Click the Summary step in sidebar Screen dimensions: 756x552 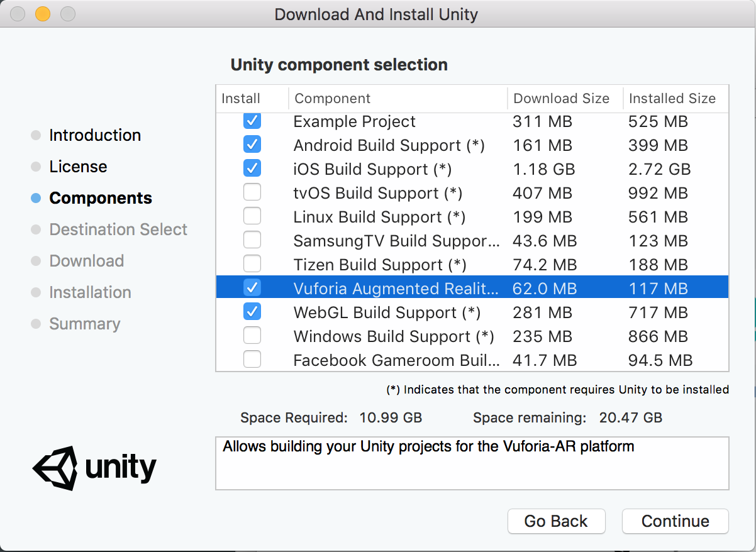[85, 324]
